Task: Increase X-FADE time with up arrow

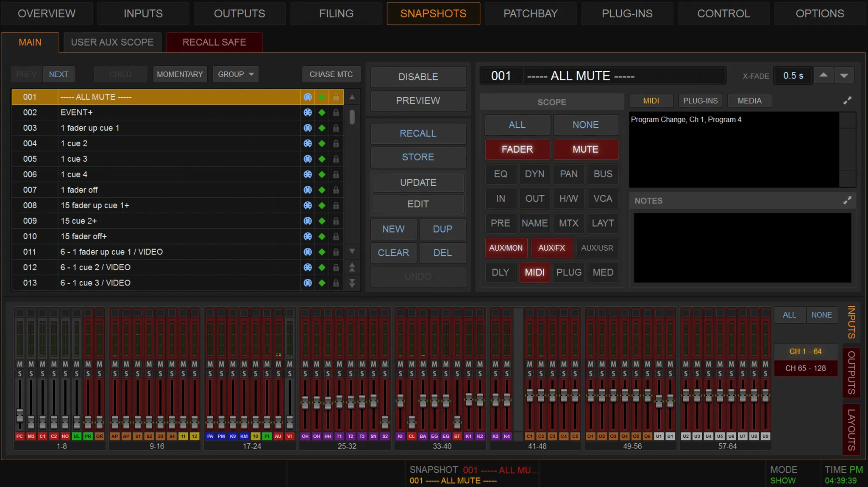Action: click(x=823, y=76)
